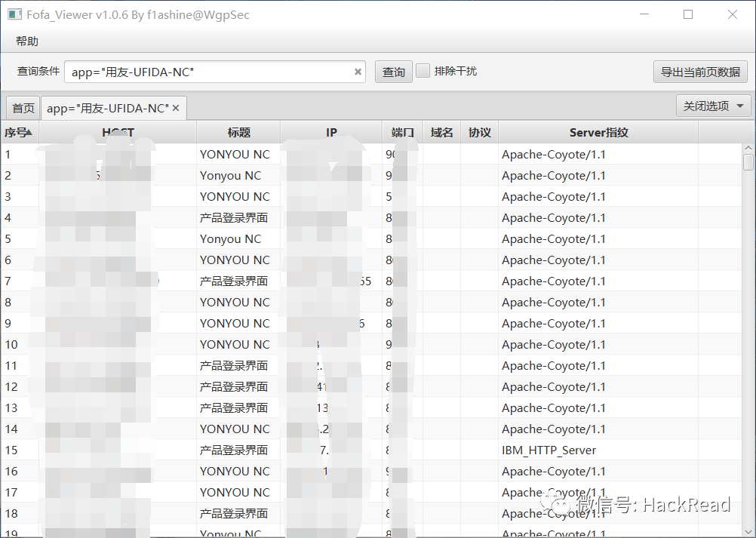
Task: Open the 帮助 menu
Action: 26,41
